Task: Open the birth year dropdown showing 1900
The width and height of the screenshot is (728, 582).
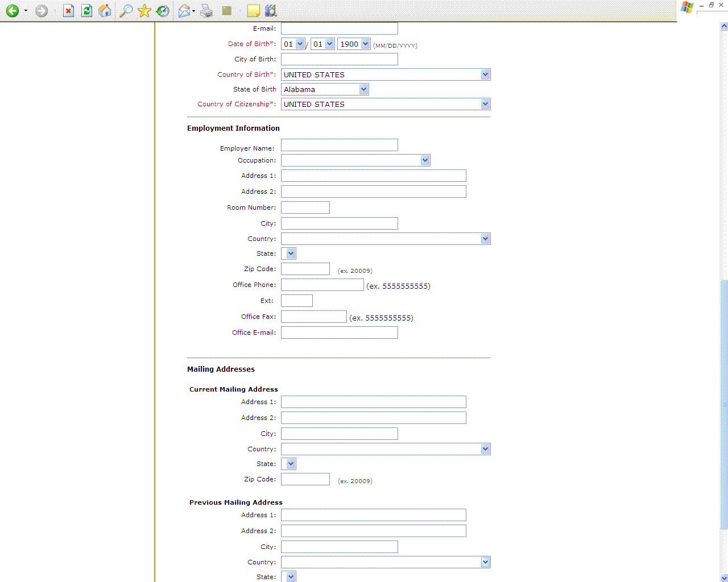Action: click(365, 44)
